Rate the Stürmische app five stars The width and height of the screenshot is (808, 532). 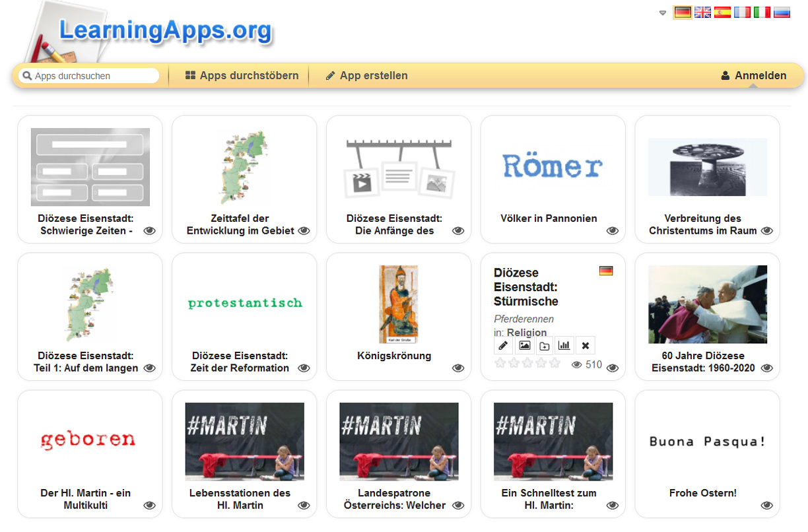(555, 363)
